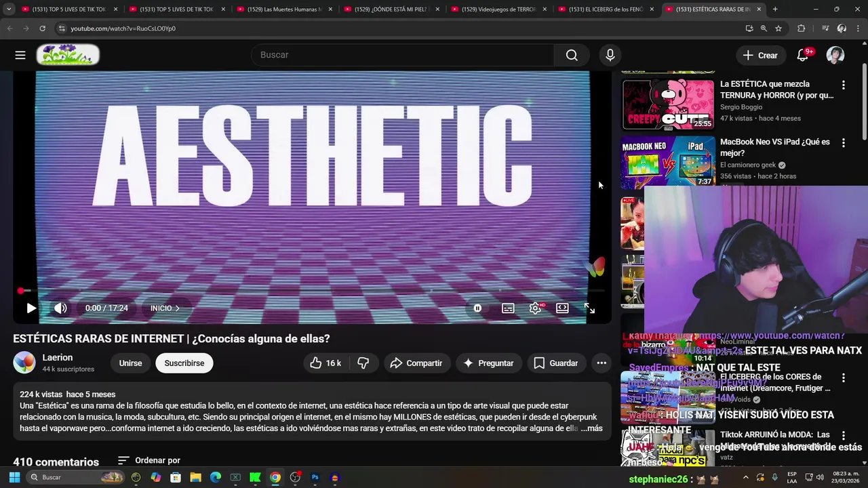Open a new browser tab plus button

click(775, 9)
